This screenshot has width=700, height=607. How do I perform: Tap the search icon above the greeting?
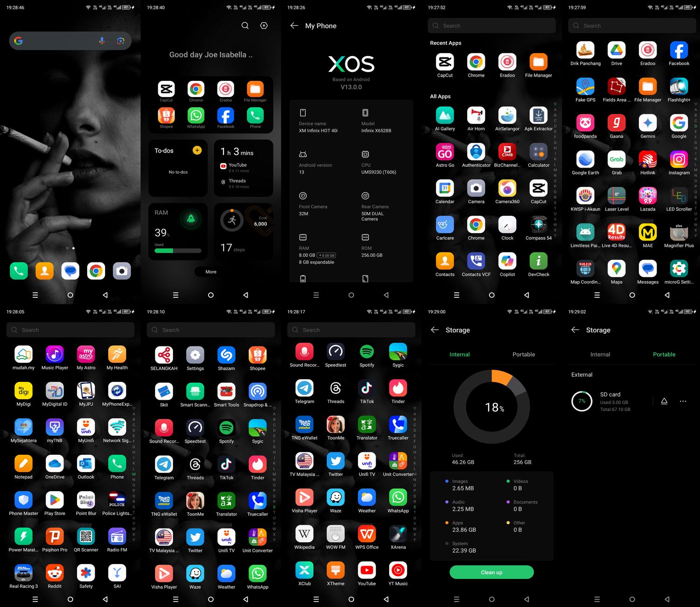click(245, 26)
